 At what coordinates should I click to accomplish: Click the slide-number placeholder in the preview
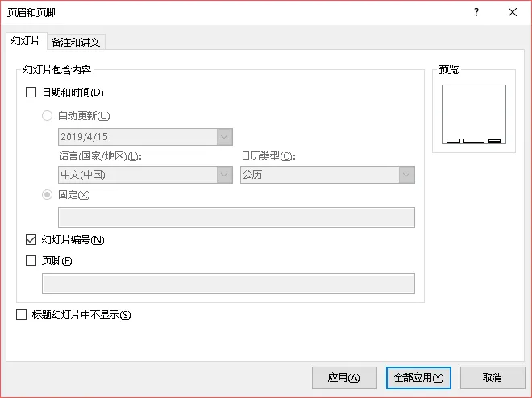494,140
